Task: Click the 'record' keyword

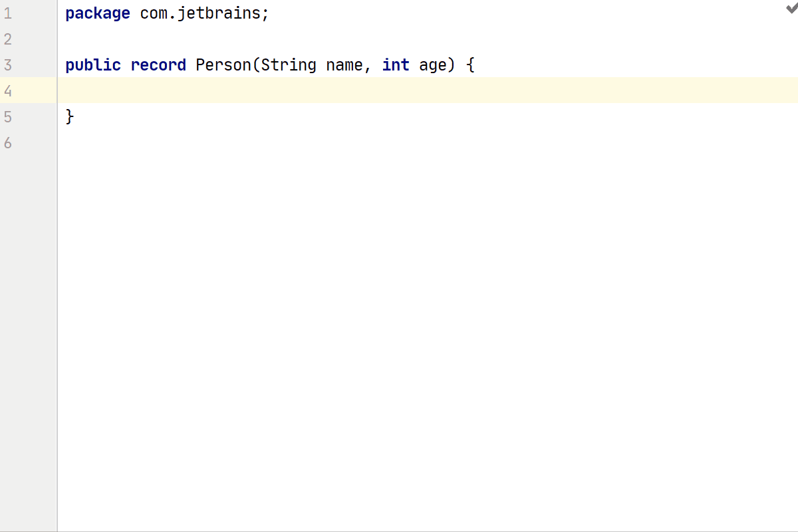Action: 158,65
